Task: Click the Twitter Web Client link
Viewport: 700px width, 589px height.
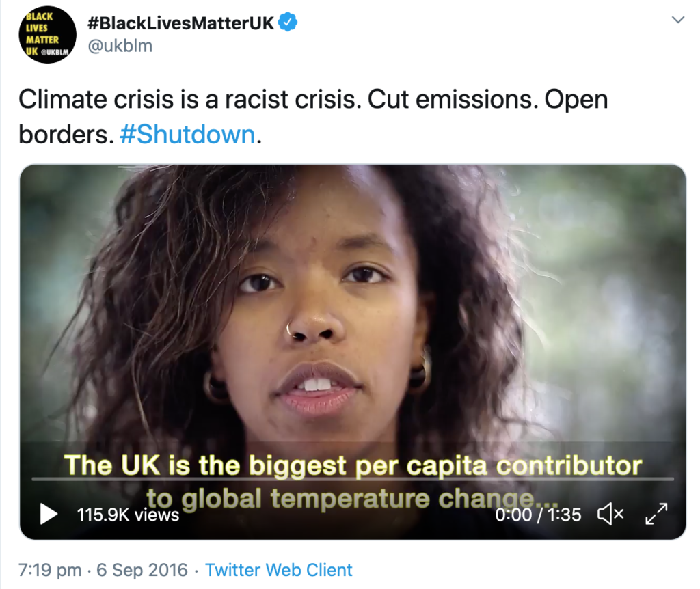Action: pyautogui.click(x=279, y=570)
